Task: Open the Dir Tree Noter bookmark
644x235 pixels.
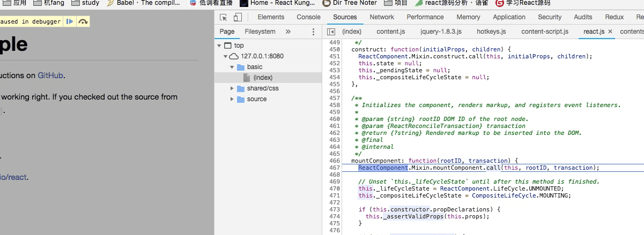Action: pos(349,3)
